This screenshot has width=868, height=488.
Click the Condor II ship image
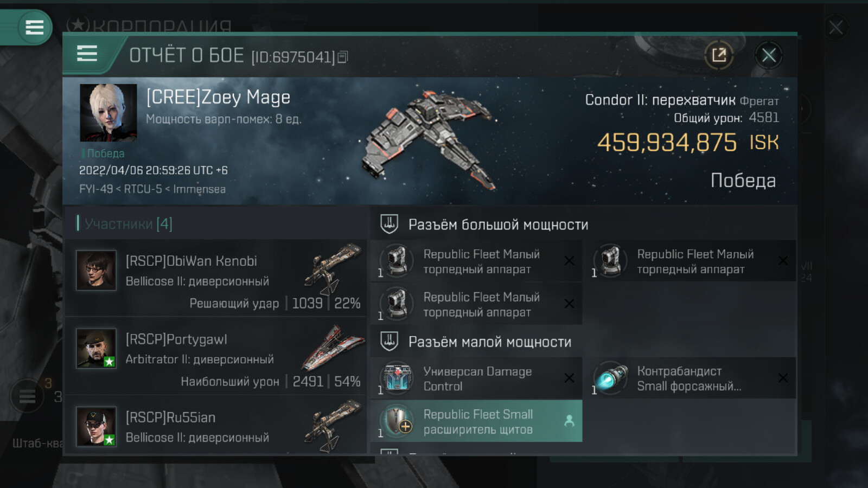[x=429, y=139]
